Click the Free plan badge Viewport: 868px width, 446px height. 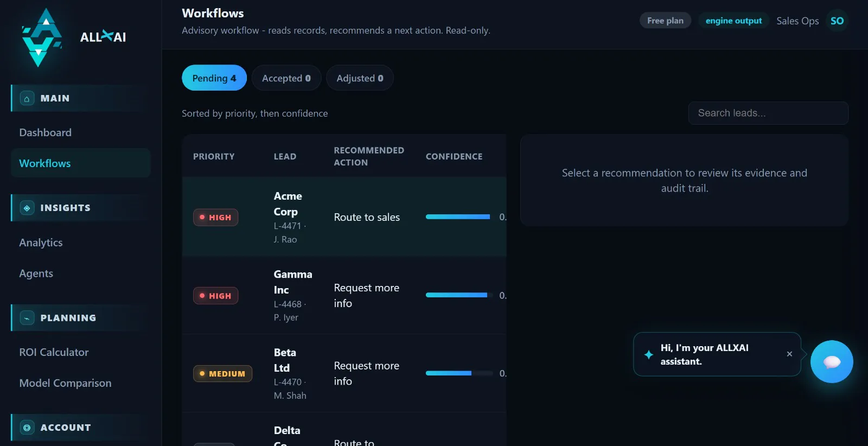[x=665, y=21]
